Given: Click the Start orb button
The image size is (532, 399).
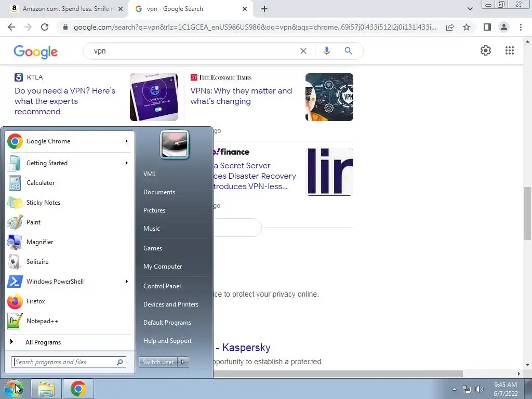Looking at the screenshot, I should 14,389.
